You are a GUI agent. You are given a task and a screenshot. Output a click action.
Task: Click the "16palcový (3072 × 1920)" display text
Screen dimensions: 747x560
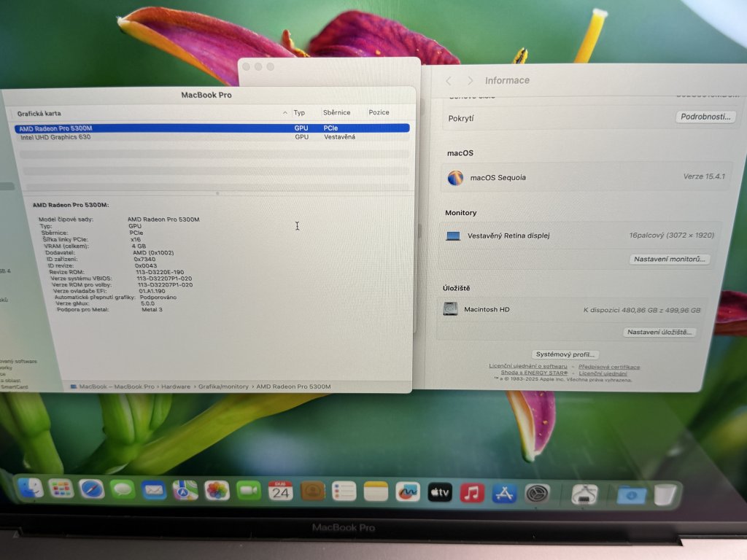(672, 236)
